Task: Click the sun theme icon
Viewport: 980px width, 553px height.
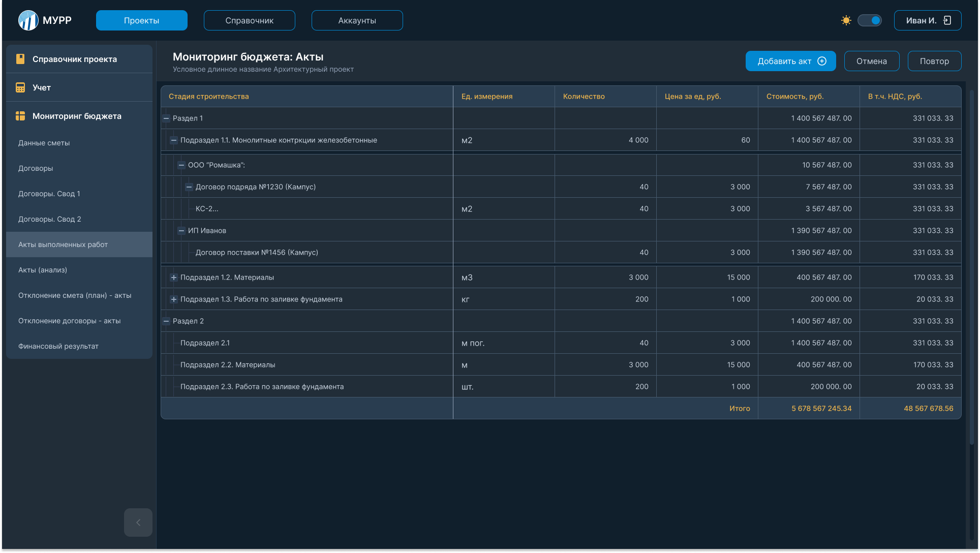Action: tap(846, 20)
